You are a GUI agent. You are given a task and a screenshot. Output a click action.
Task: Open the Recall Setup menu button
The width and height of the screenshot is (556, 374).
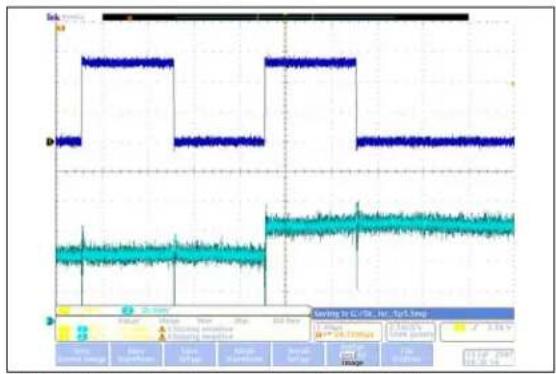click(298, 354)
